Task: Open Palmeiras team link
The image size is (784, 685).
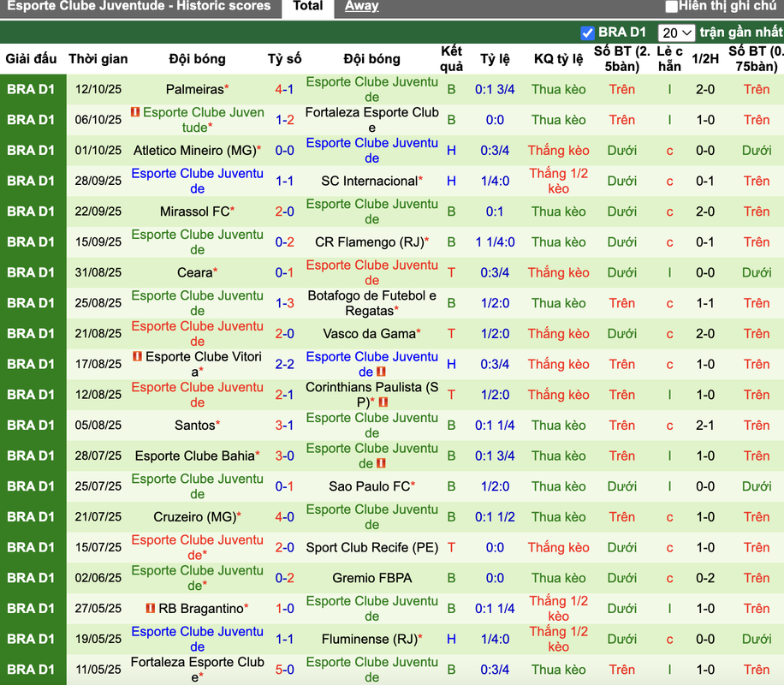Action: click(x=194, y=90)
